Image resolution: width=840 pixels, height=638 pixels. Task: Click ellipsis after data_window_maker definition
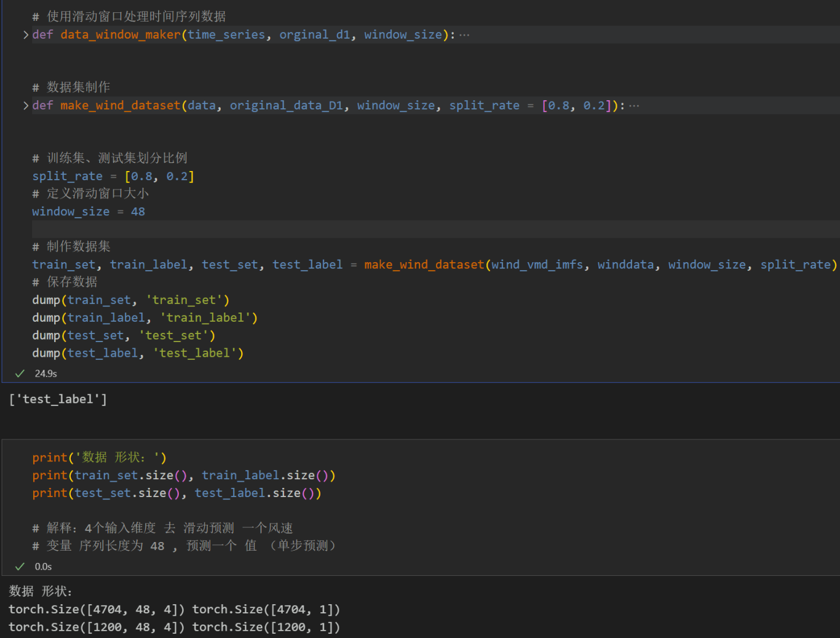click(x=464, y=35)
